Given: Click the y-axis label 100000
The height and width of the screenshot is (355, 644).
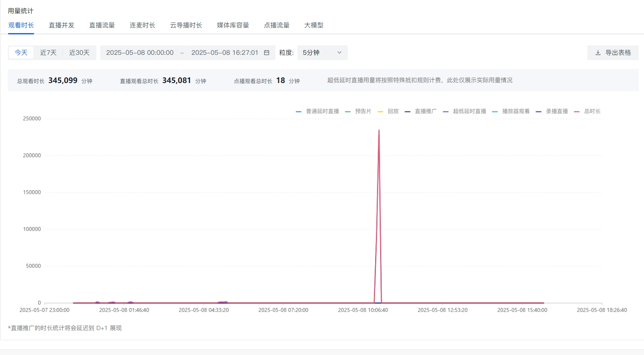Looking at the screenshot, I should pyautogui.click(x=32, y=229).
